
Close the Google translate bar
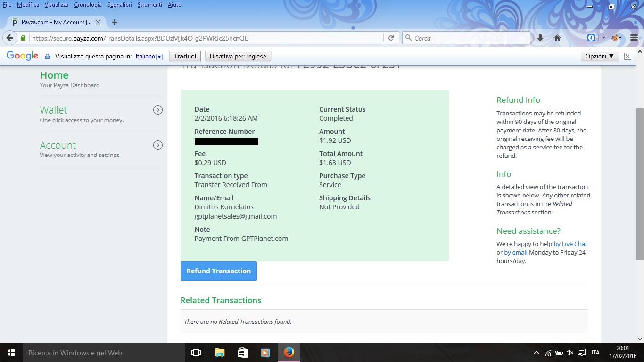[627, 56]
